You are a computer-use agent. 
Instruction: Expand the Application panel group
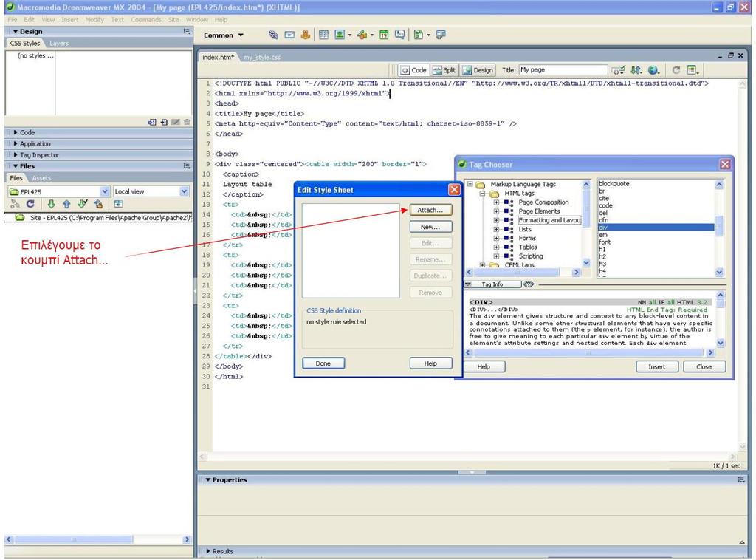click(16, 144)
